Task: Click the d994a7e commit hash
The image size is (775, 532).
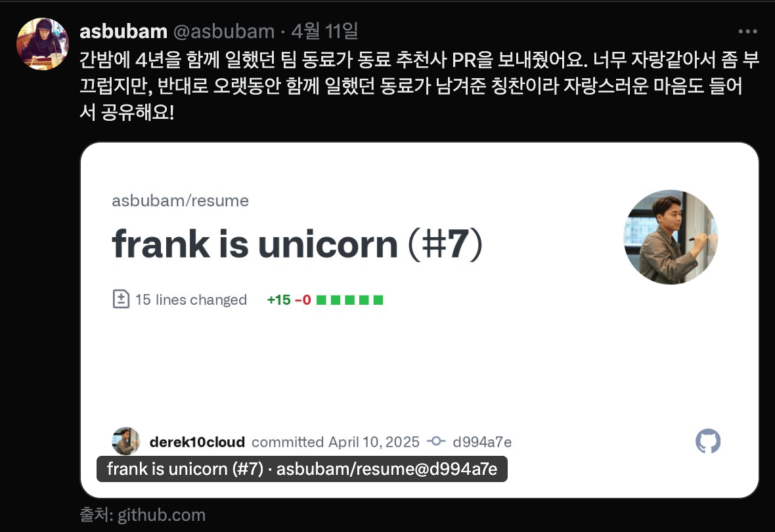Action: tap(482, 441)
